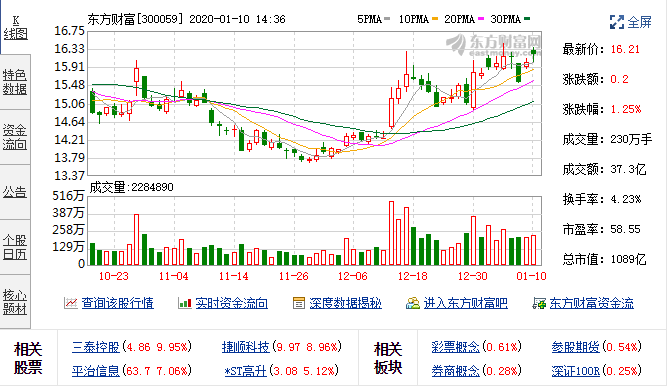Image resolution: width=668 pixels, height=386 pixels.
Task: Open the 进入东方财富吧 link
Action: point(466,303)
